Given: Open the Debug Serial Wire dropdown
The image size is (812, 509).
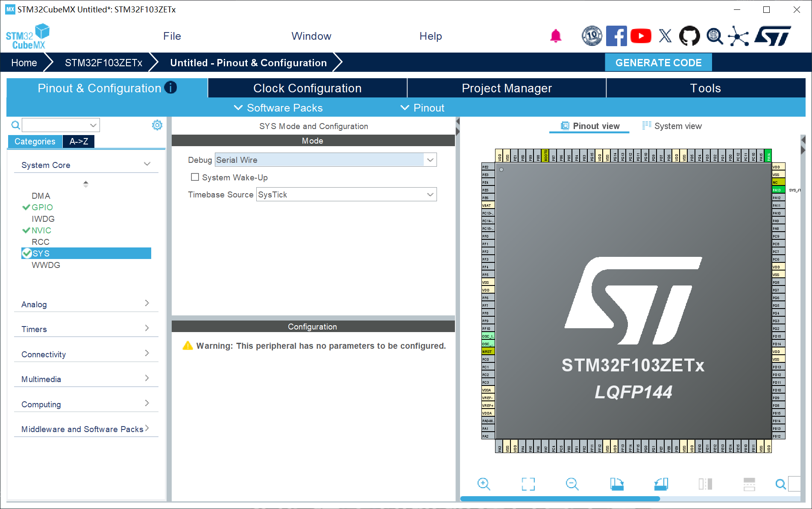Looking at the screenshot, I should click(325, 160).
